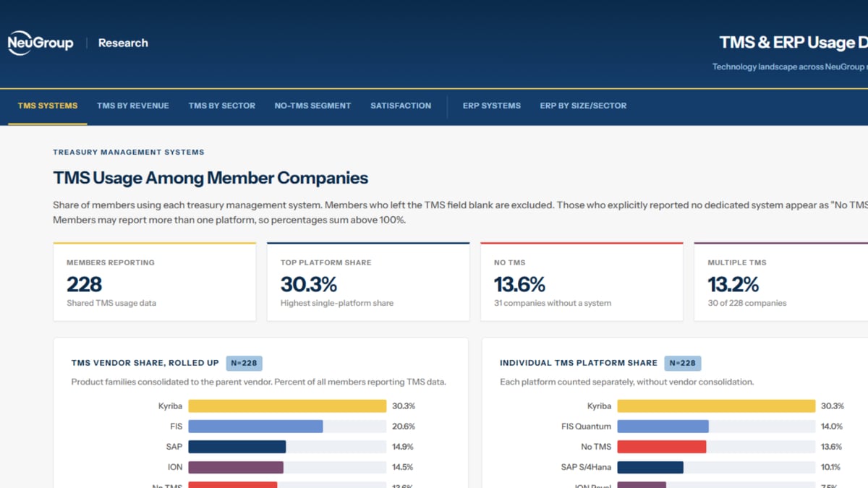Click the Members Reporting 228 value

(85, 283)
